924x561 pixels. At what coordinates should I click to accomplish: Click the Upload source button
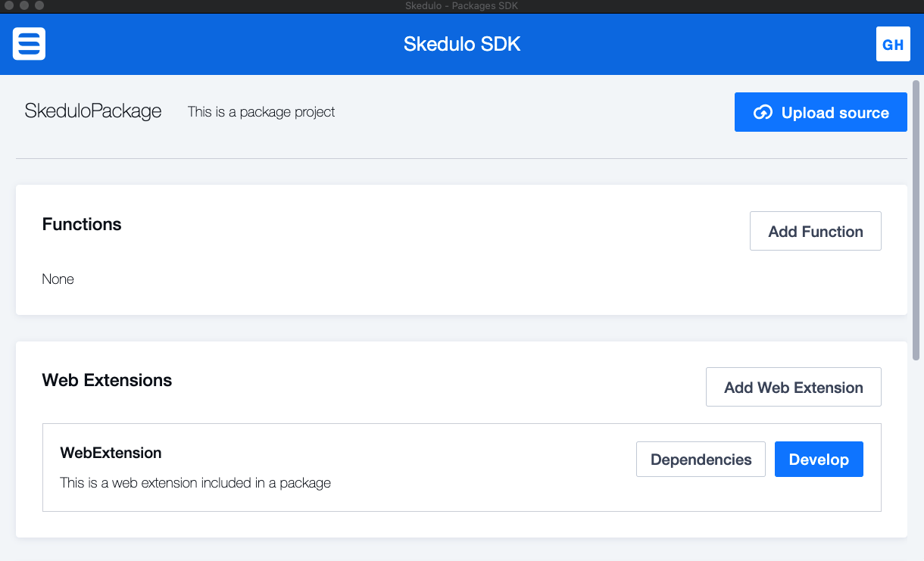click(x=820, y=112)
